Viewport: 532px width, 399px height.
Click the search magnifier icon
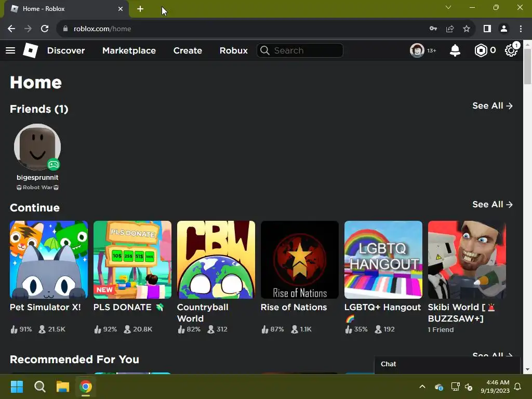pos(264,50)
